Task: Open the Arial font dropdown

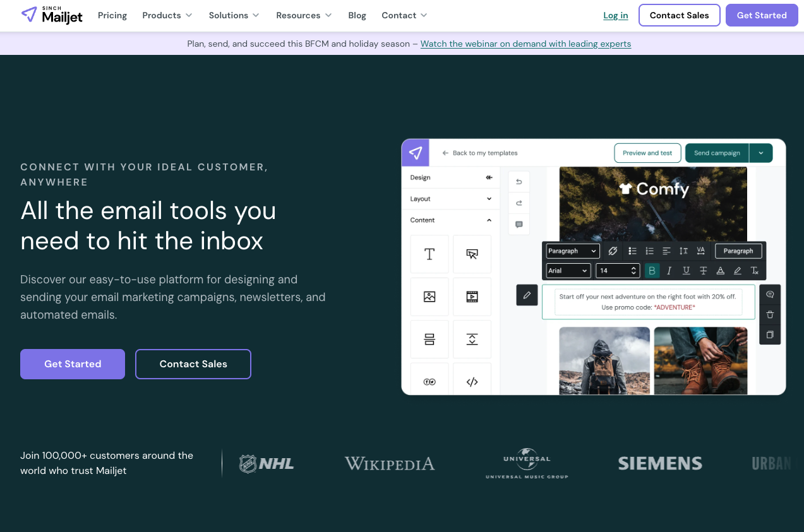Action: click(x=568, y=271)
